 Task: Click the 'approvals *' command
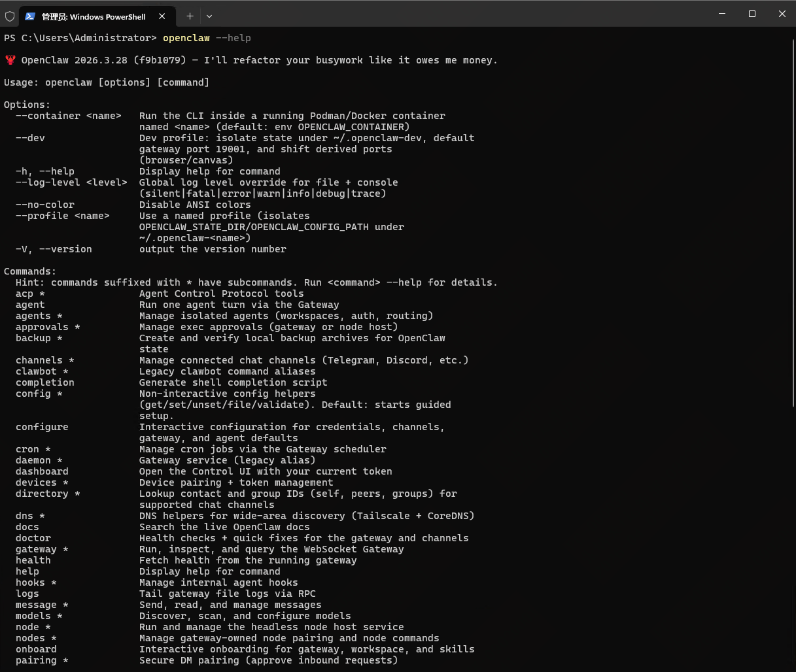coord(48,327)
